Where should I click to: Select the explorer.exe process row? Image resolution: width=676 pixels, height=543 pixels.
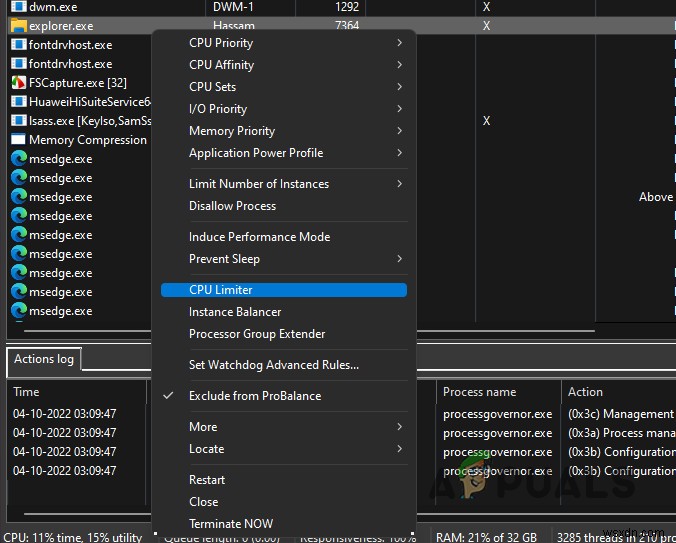pos(341,25)
